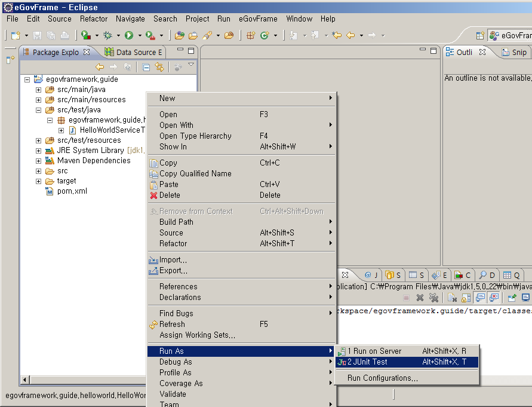Click the Clear Console icon
Screen dimensions: 532x407
(x=453, y=298)
